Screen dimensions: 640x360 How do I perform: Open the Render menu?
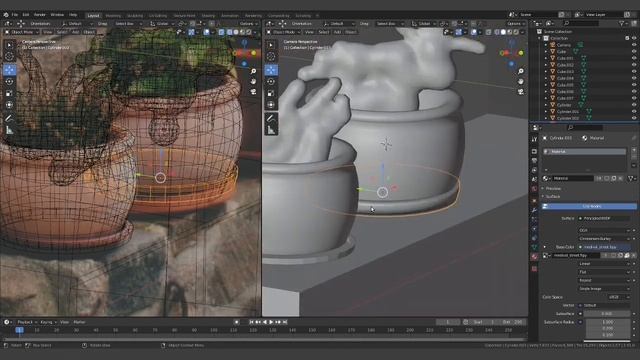pyautogui.click(x=40, y=15)
